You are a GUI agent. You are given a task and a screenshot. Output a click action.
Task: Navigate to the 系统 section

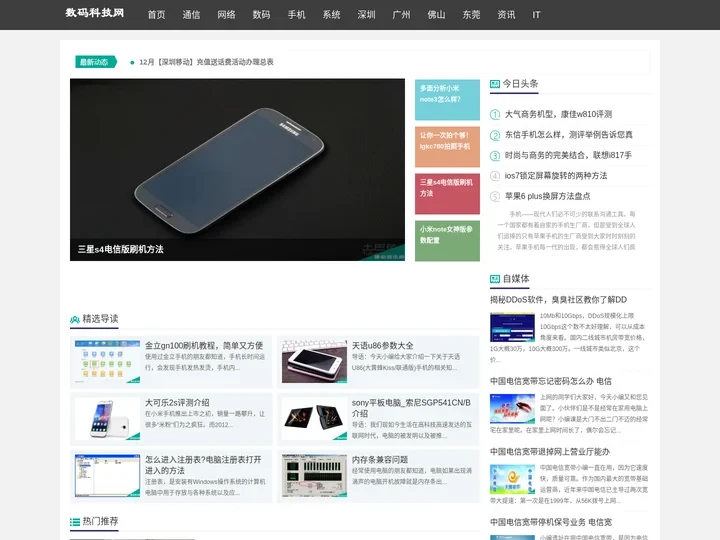pos(331,15)
